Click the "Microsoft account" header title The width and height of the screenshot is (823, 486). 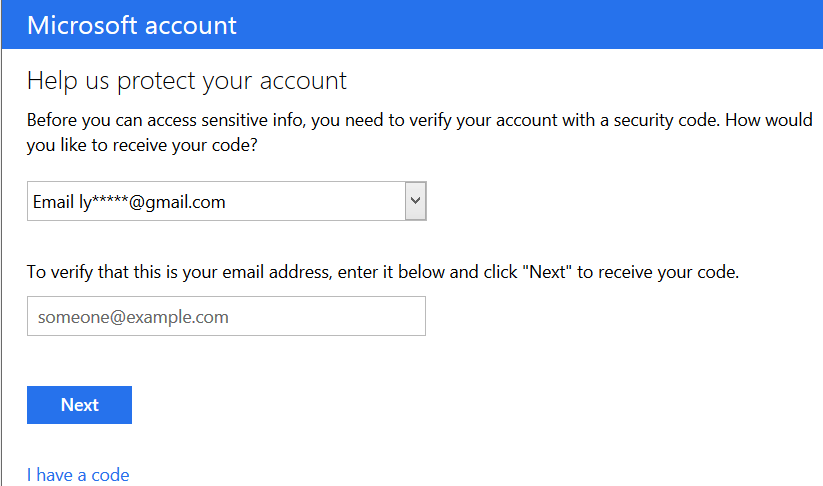coord(132,25)
